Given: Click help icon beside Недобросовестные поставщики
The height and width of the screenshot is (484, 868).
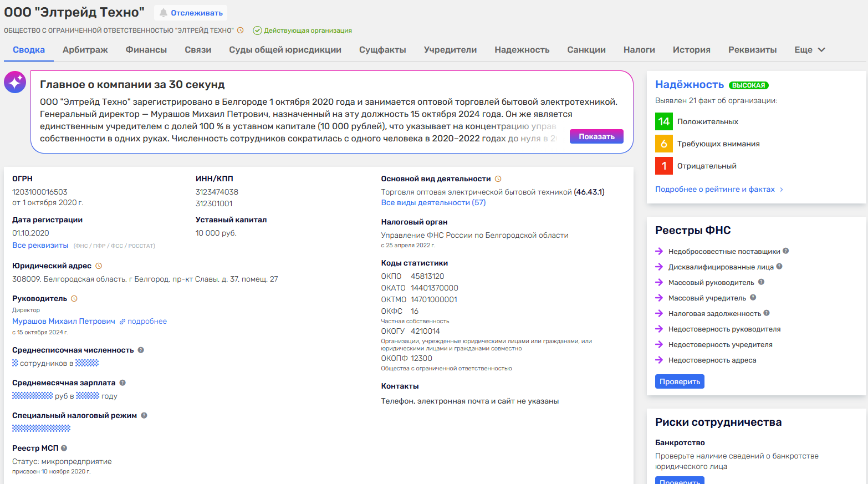Looking at the screenshot, I should [786, 251].
